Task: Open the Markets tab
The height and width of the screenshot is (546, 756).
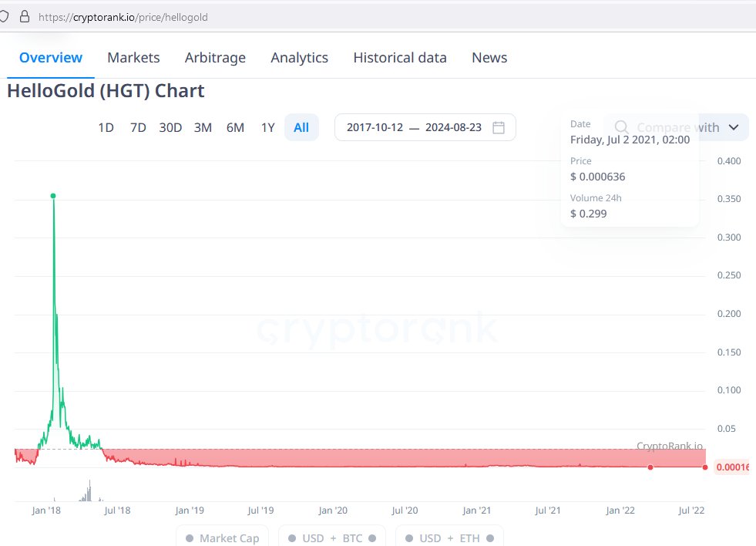Action: (133, 57)
